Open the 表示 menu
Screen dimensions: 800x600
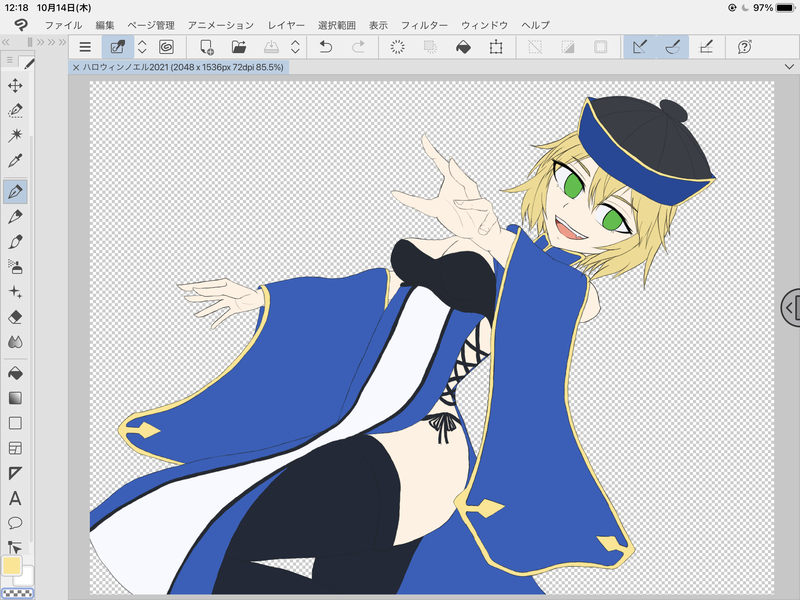pos(378,25)
